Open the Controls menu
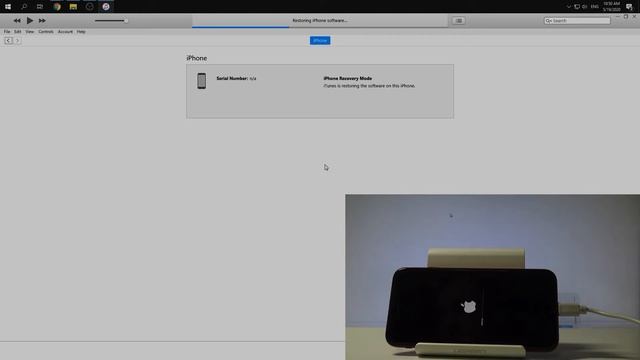640x360 pixels. (46, 31)
